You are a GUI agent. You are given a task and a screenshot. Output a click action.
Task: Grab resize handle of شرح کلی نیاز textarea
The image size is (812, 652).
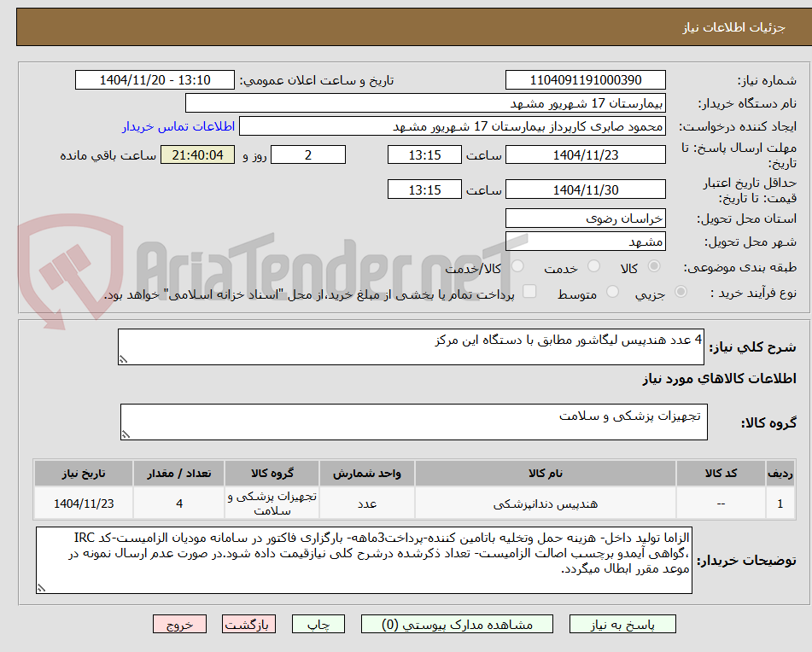coord(123,359)
